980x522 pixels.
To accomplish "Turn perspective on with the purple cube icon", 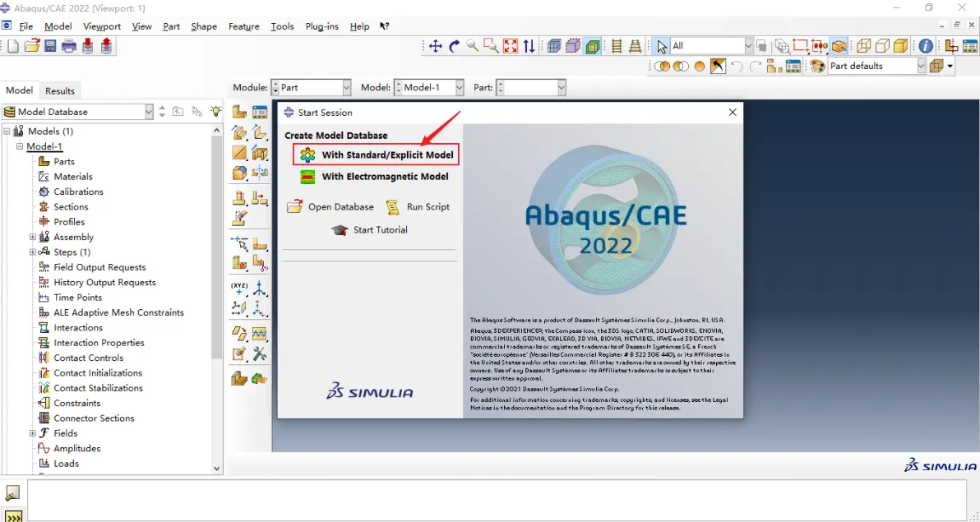I will 573,46.
